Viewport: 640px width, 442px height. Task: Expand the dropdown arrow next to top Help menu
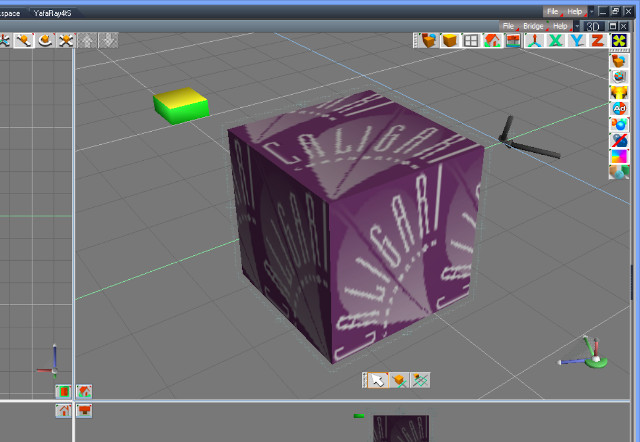591,11
